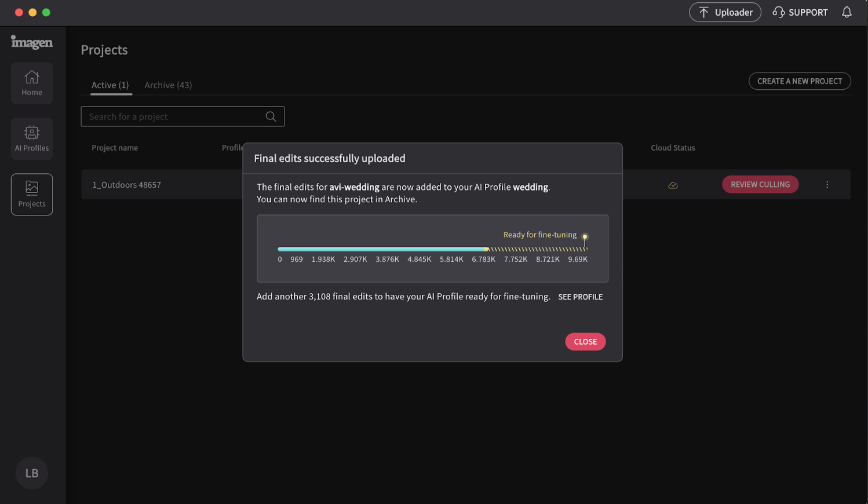This screenshot has width=868, height=504.
Task: Click cloud status icon for 1_Outdoors 48657
Action: click(x=673, y=185)
